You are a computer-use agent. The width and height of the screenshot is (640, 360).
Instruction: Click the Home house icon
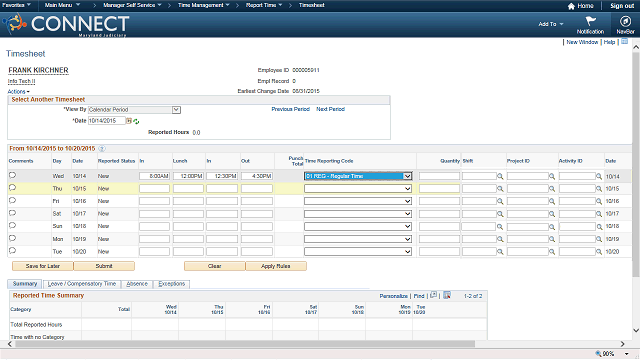click(x=571, y=6)
